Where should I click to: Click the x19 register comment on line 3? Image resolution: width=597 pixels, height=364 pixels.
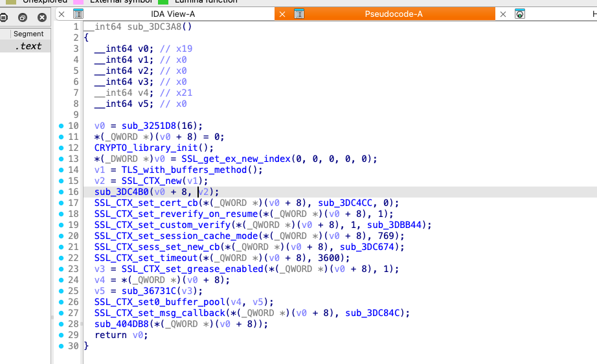point(185,49)
